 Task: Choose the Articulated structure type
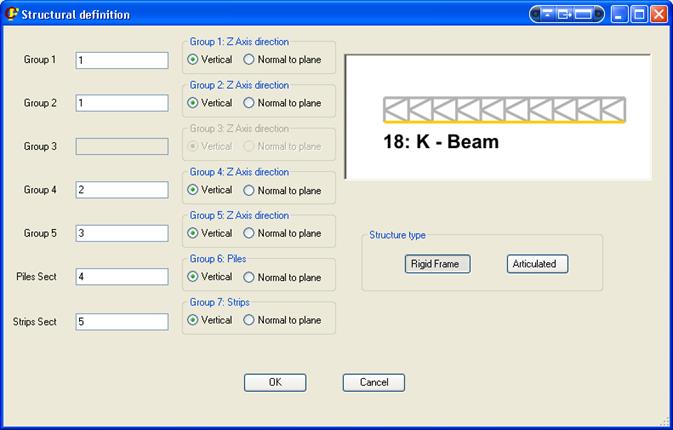[x=537, y=264]
